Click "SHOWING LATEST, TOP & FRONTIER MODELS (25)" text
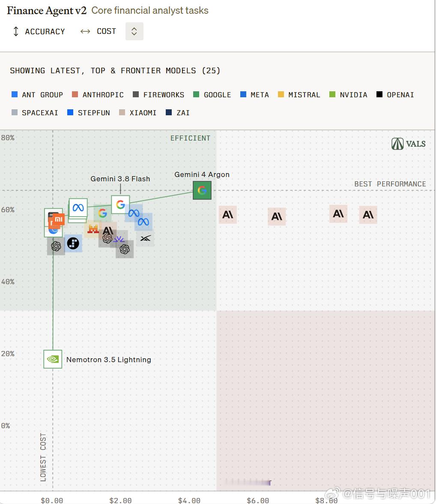Viewport: 436px width, 504px height. point(115,71)
